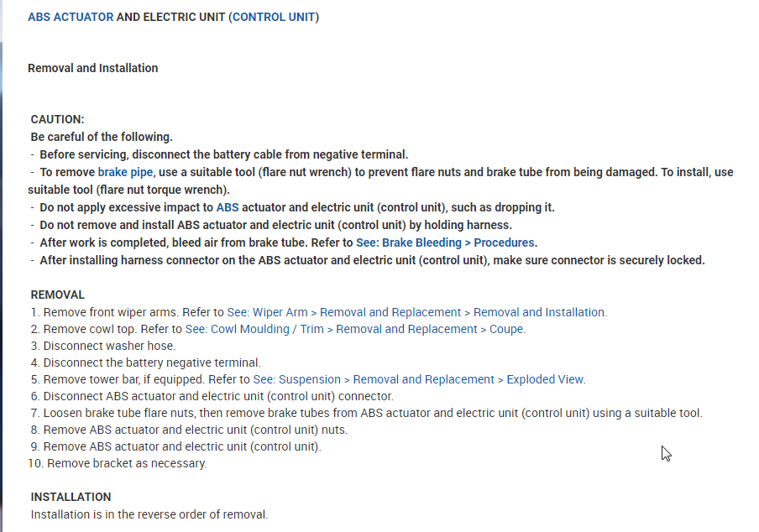
Task: Click the "REMOVAL" section heading
Action: coord(57,295)
